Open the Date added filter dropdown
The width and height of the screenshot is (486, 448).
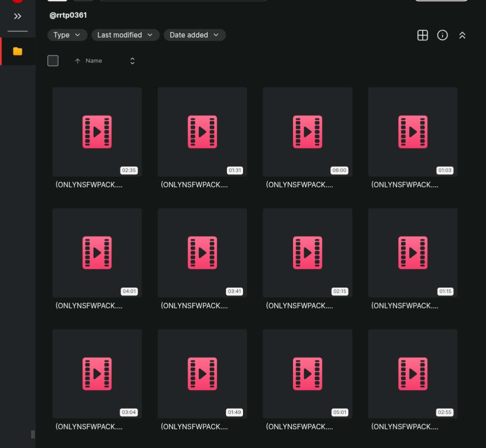pos(195,35)
